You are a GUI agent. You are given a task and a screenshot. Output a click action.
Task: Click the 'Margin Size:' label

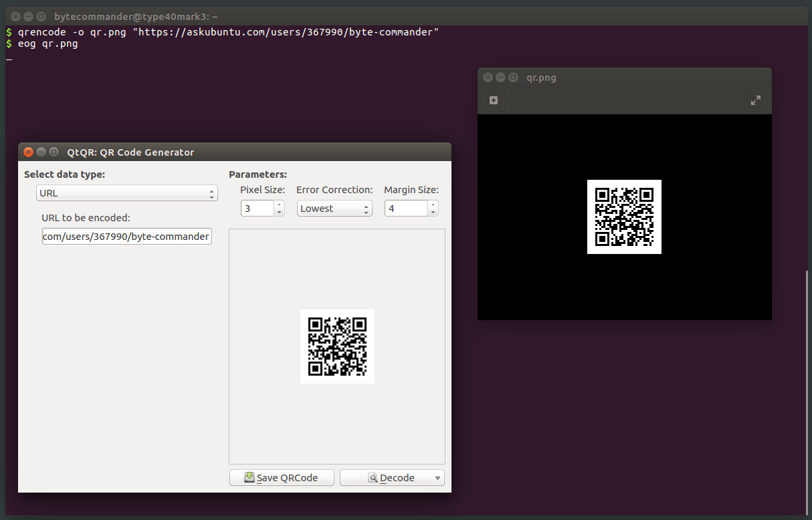pos(411,190)
